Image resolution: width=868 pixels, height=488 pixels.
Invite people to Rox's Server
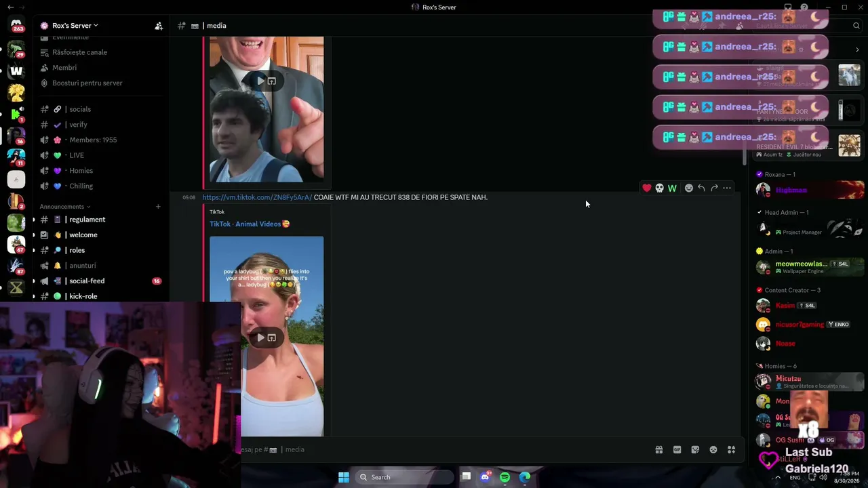[x=159, y=26]
